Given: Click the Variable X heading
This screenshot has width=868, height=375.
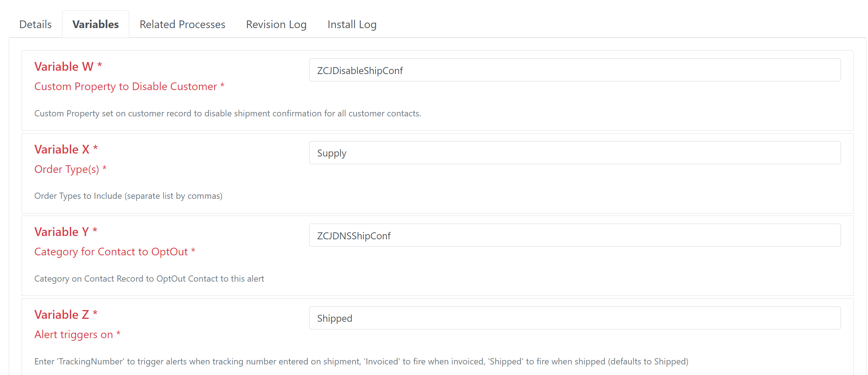Looking at the screenshot, I should tap(62, 150).
